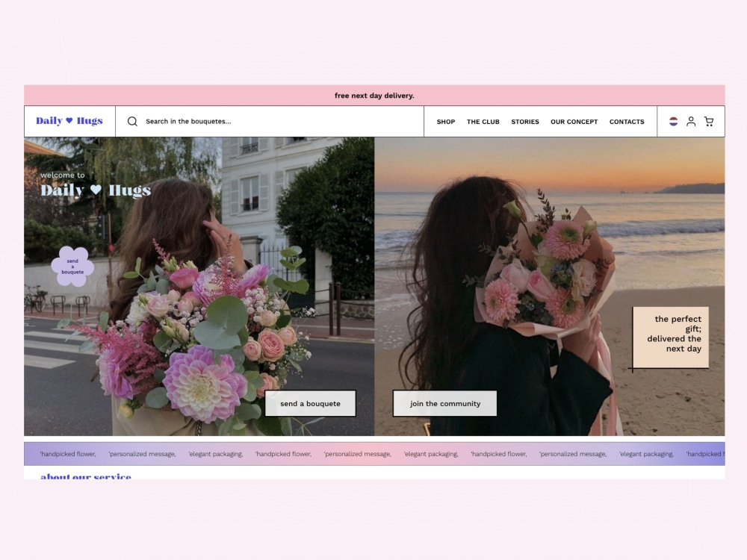Click the beach bouquet hero photo

550,286
